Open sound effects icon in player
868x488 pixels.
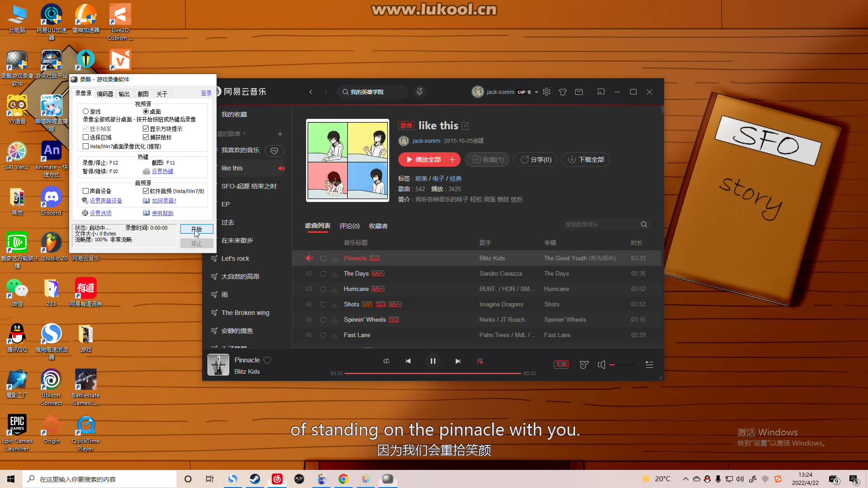[584, 365]
